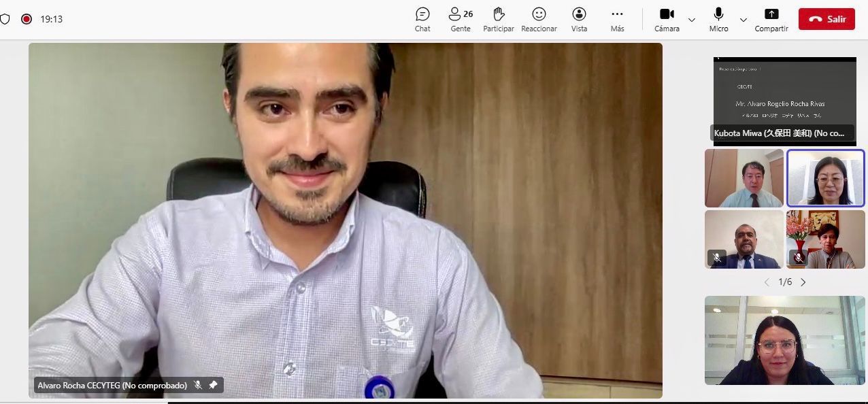Open the Más options menu

coord(617,20)
